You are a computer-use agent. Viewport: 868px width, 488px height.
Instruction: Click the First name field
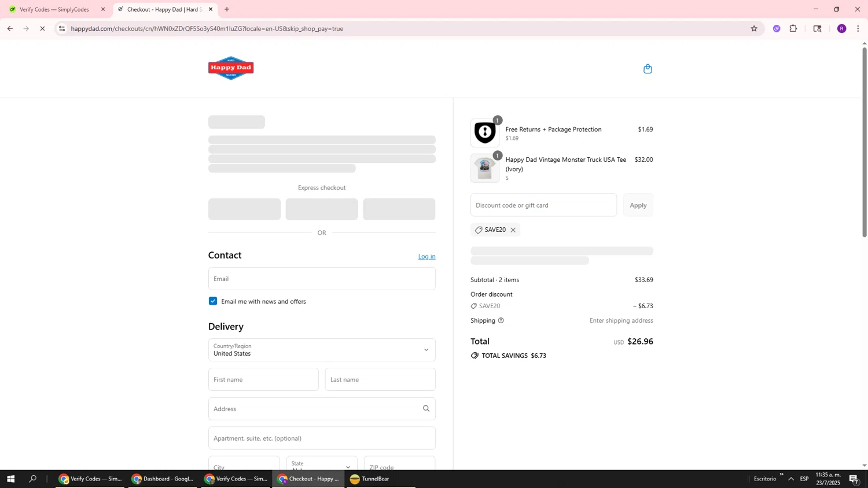click(263, 379)
